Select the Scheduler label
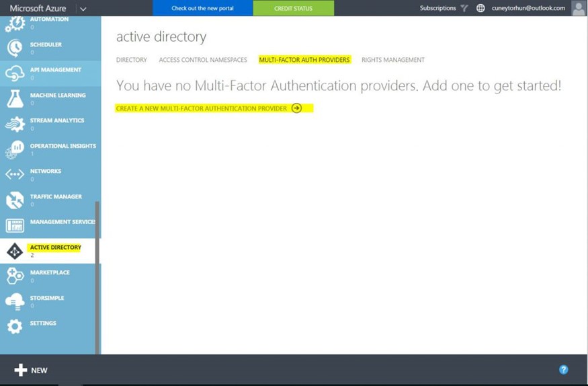 tap(46, 44)
